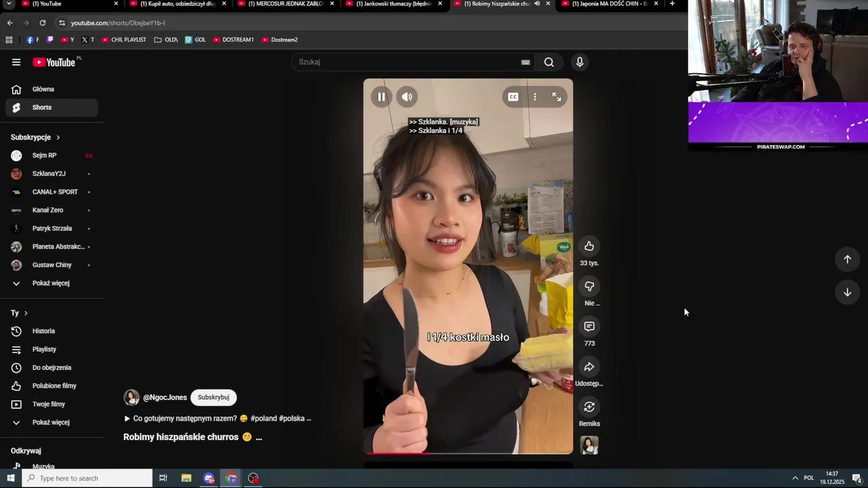
Task: Dislike the Short with thumbs down
Action: coord(589,287)
